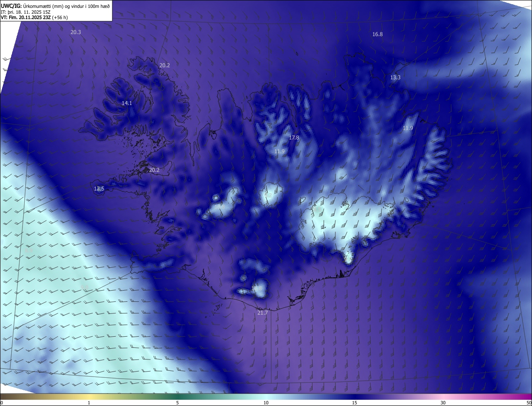The width and height of the screenshot is (532, 406).
Task: Click the 10 label on the color scale
Action: tap(266, 403)
